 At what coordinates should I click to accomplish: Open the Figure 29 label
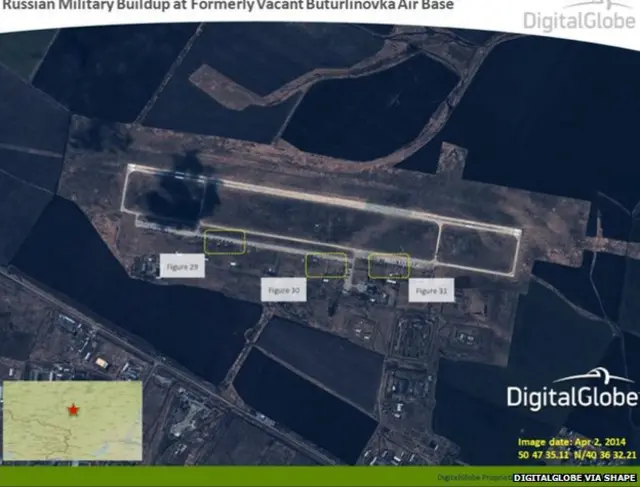coord(181,266)
